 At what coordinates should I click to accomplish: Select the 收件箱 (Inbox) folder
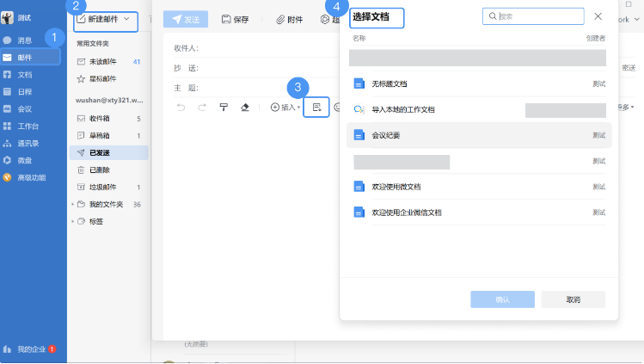(x=99, y=118)
